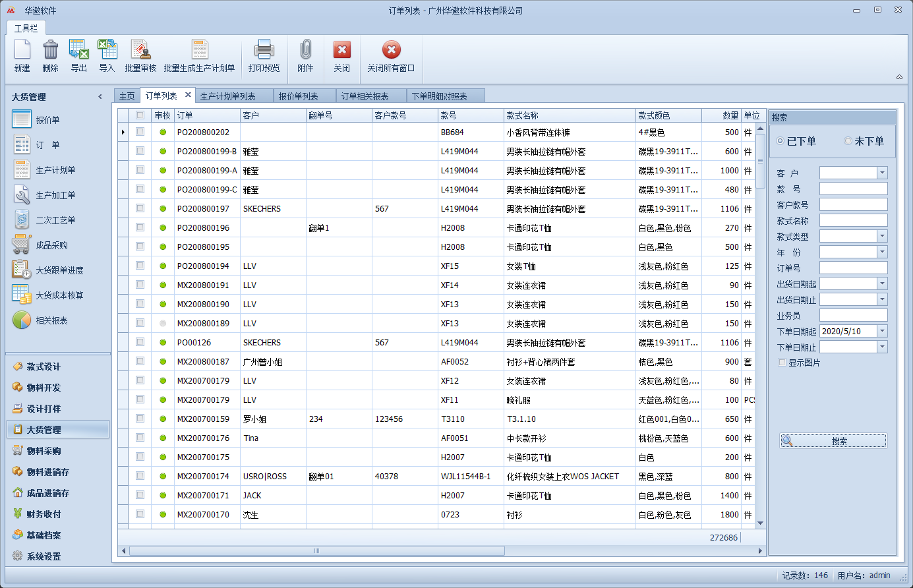The width and height of the screenshot is (913, 588).
Task: Click the 搜索 search button
Action: pyautogui.click(x=833, y=441)
